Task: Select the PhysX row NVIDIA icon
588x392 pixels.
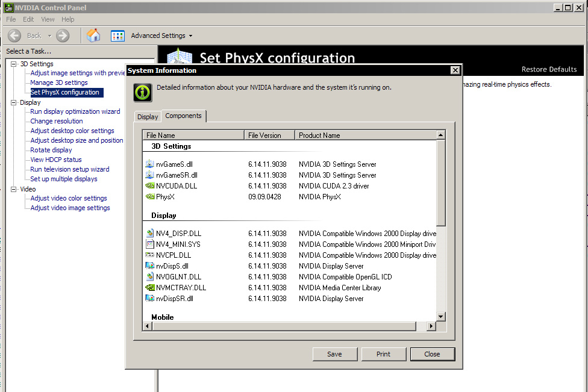Action: pos(149,196)
